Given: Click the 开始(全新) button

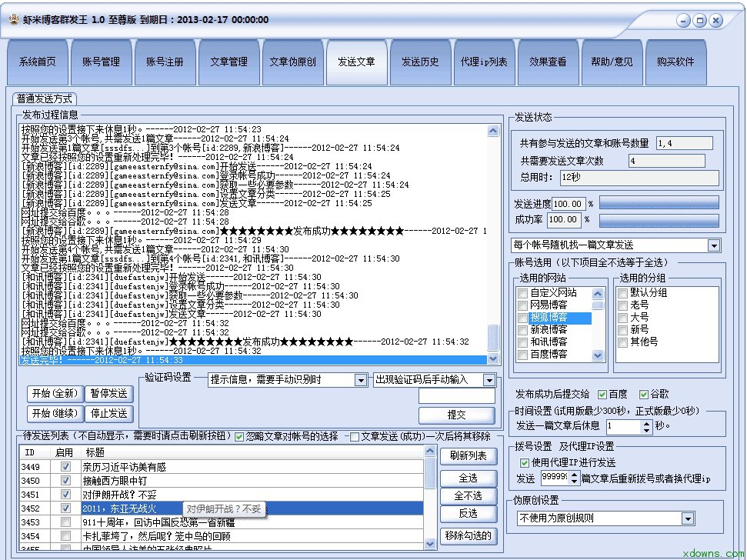Looking at the screenshot, I should coord(55,394).
